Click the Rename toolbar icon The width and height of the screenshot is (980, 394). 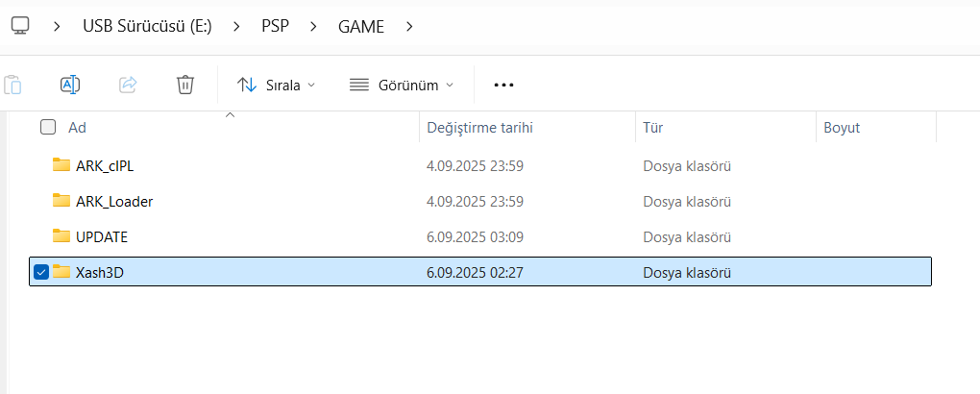[70, 85]
